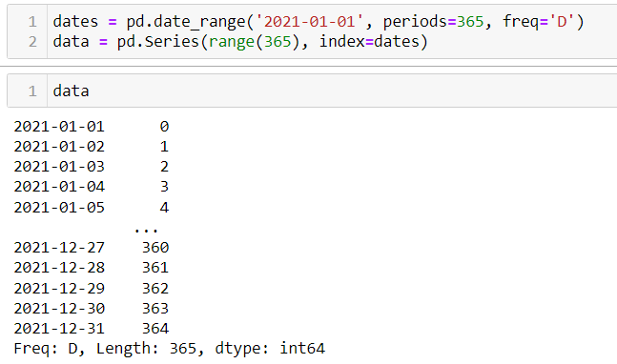Click line number 2 in the first cell
This screenshot has width=617, height=364.
point(32,42)
